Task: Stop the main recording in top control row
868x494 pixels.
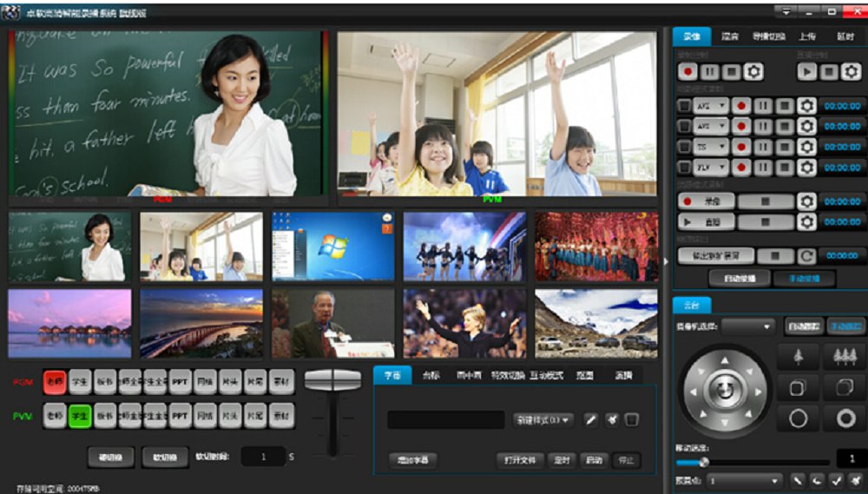Action: 731,71
